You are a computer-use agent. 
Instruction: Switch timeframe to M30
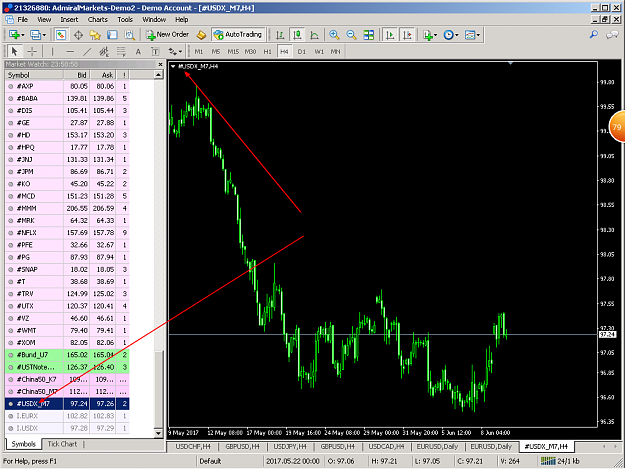[250, 51]
